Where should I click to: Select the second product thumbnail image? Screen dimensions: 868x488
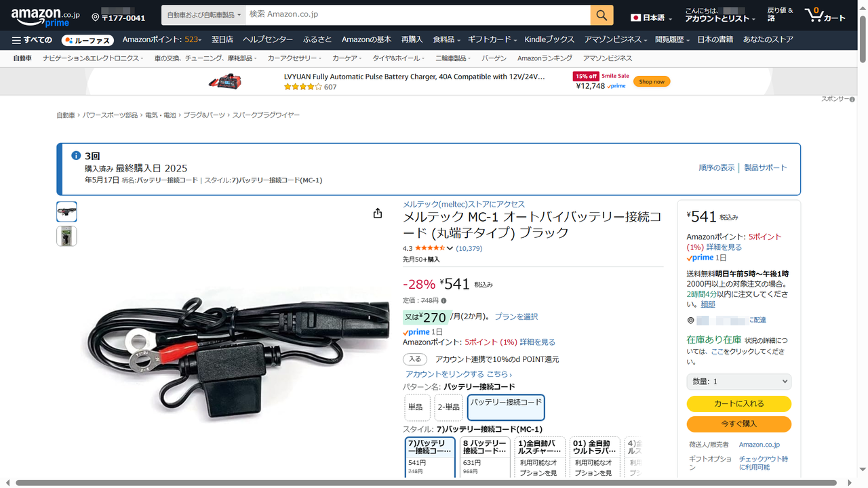point(66,236)
